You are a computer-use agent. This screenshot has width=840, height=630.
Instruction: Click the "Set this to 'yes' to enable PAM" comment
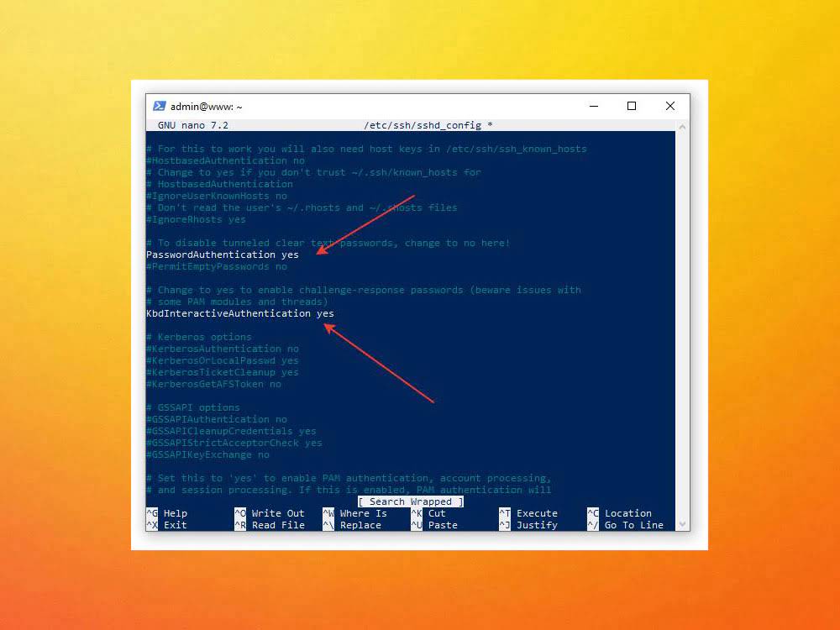(349, 478)
